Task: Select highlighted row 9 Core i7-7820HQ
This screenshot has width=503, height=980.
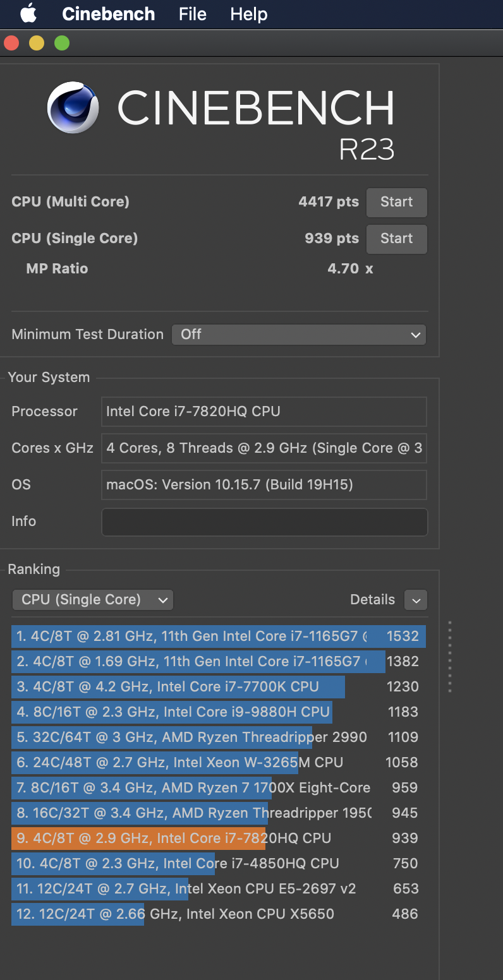Action: [x=219, y=838]
